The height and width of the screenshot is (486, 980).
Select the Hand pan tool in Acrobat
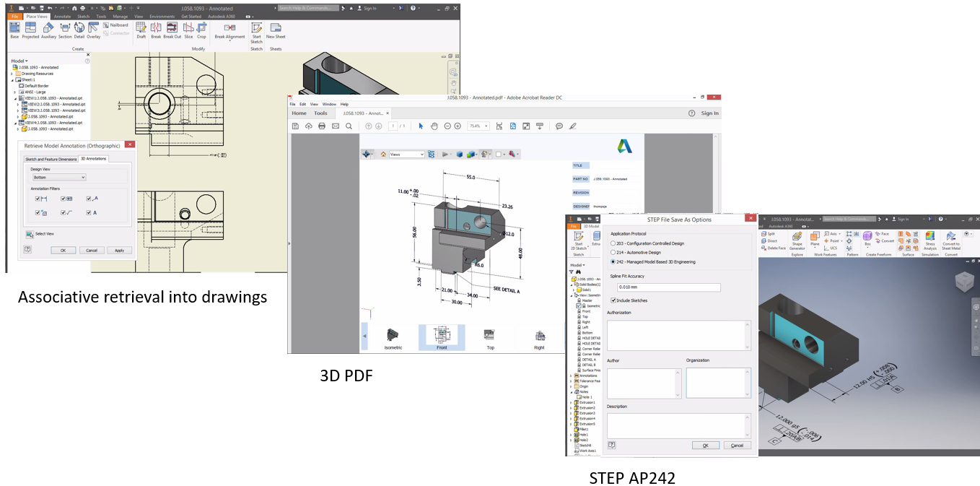(434, 126)
